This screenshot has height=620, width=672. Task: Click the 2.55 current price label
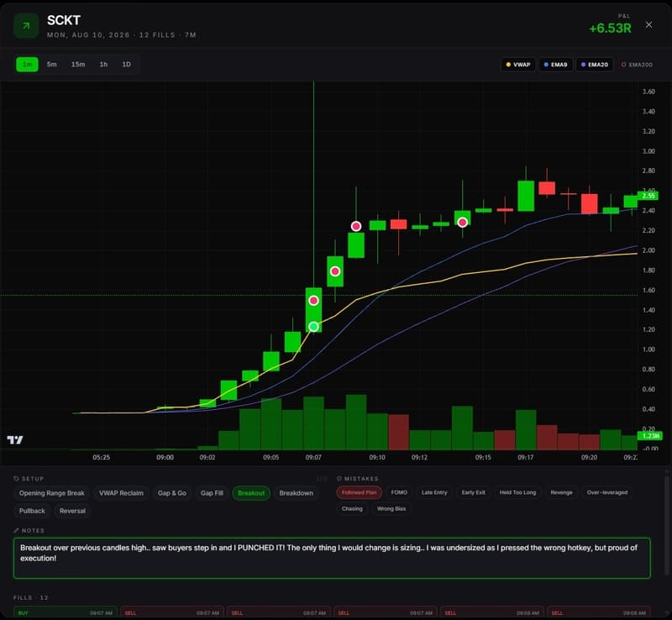[x=648, y=196]
